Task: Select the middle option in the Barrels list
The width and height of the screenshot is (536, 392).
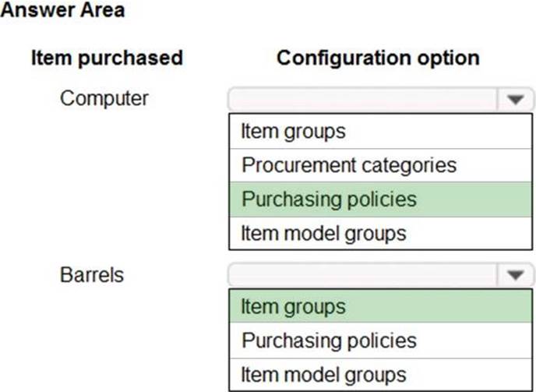Action: 380,341
